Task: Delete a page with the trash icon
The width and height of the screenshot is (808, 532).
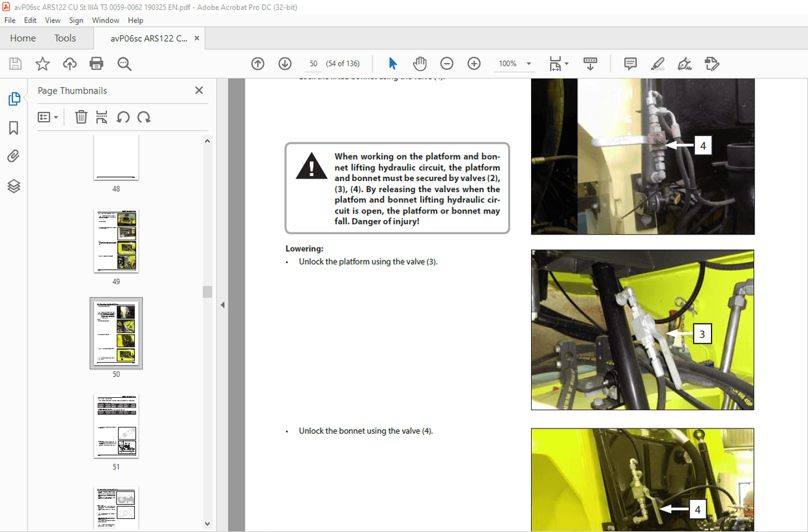Action: coord(81,117)
